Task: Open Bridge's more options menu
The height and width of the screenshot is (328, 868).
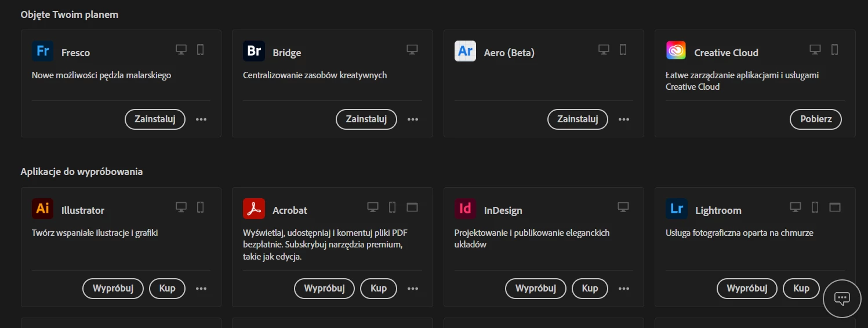Action: pyautogui.click(x=413, y=119)
